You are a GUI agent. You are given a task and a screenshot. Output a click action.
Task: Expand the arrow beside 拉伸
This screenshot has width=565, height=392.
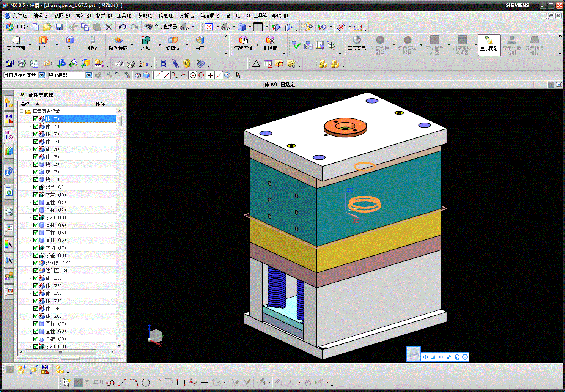click(x=57, y=45)
